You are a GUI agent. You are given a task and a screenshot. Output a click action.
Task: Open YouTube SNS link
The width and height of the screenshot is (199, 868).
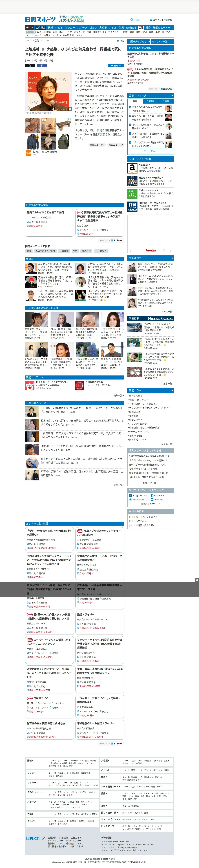[157, 500]
